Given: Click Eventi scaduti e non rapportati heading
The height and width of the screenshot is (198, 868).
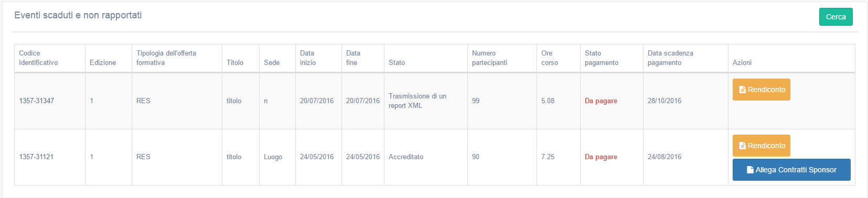Looking at the screenshot, I should (78, 15).
